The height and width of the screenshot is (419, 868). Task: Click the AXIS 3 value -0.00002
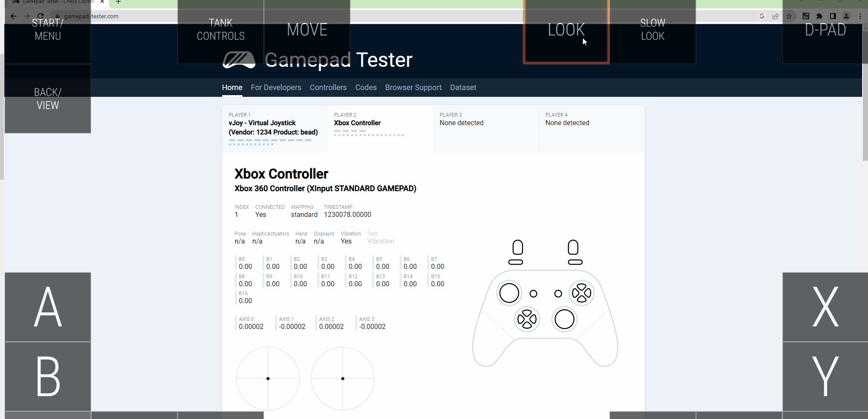pos(372,326)
